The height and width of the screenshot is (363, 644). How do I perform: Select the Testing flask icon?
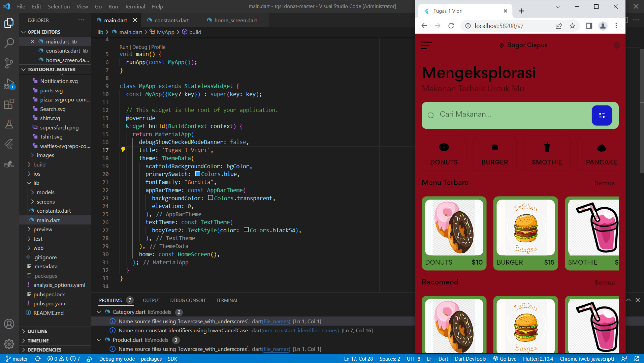9,124
